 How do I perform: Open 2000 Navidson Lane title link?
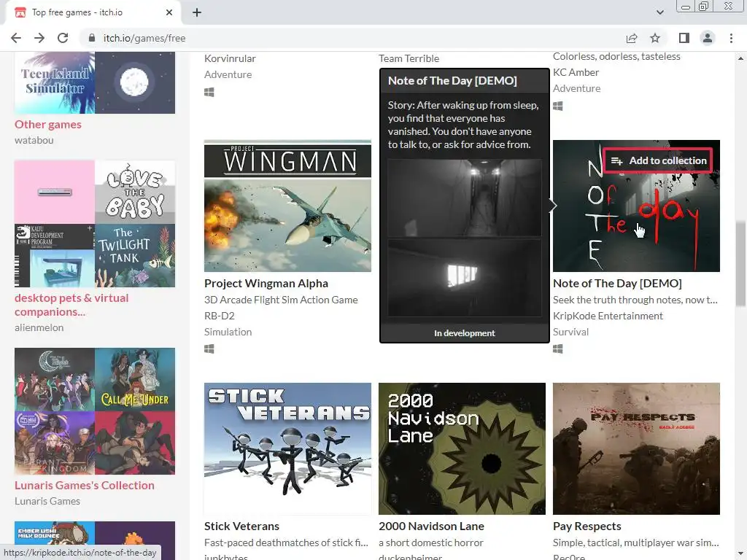coord(431,526)
